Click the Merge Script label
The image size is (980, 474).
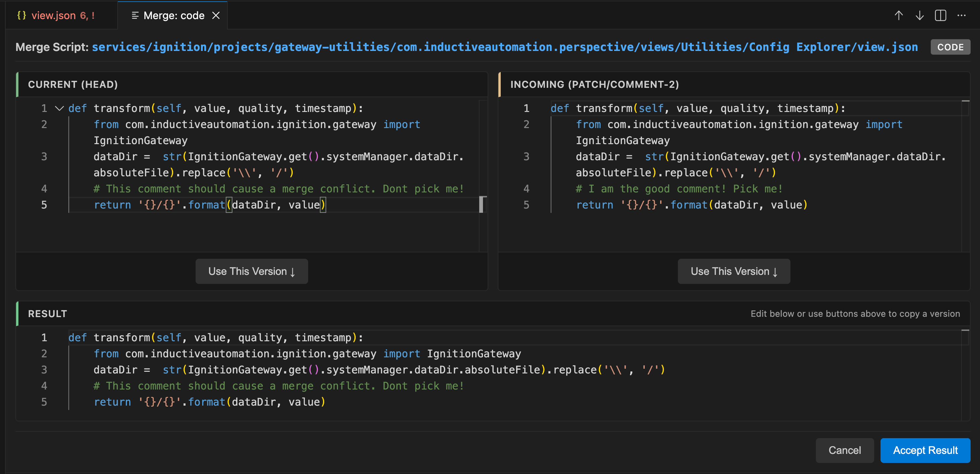click(x=52, y=47)
